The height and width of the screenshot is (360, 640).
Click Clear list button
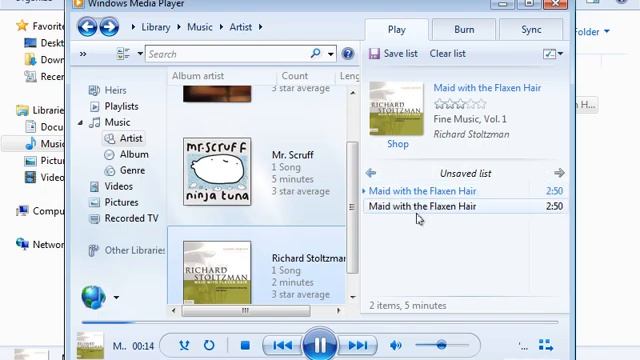(x=447, y=53)
